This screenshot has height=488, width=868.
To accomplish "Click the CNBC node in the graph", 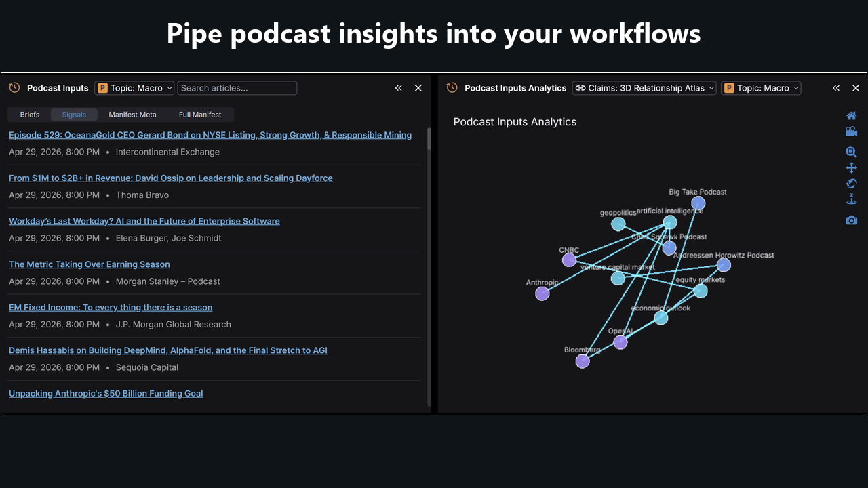I will [x=569, y=260].
